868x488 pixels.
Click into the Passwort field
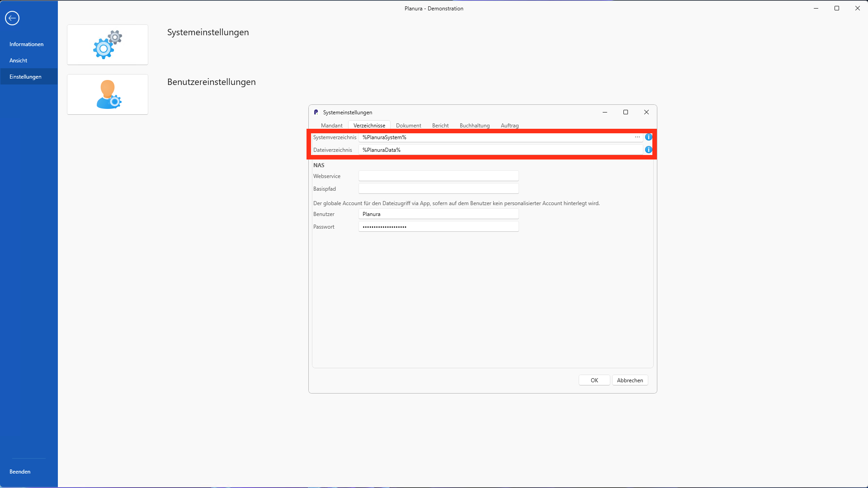[x=438, y=227]
